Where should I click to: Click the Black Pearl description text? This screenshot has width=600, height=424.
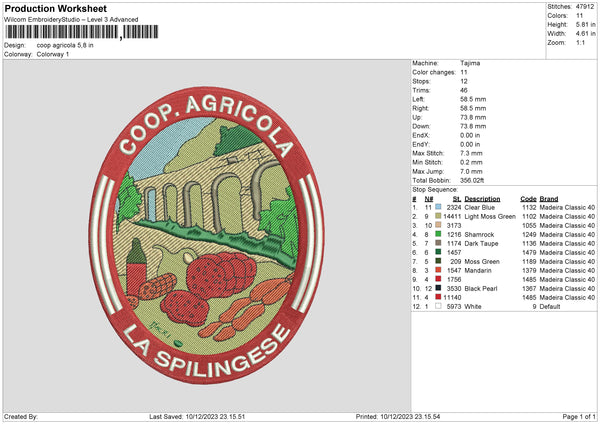[481, 288]
